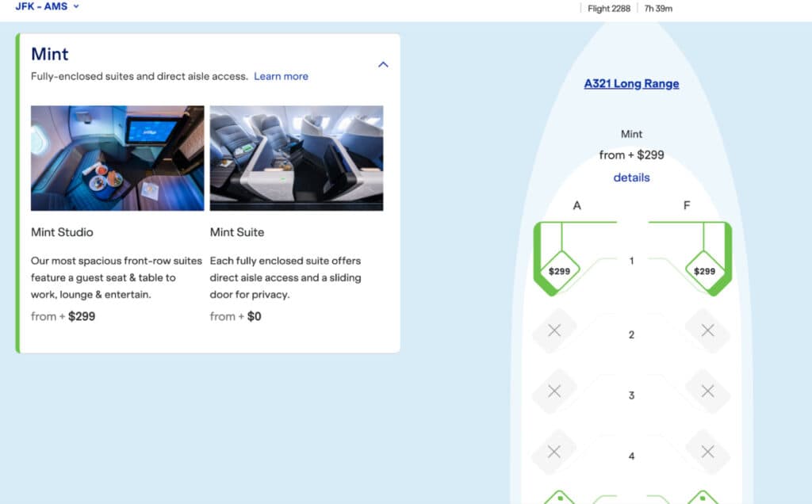This screenshot has width=812, height=504.
Task: Click unavailable seat 3A
Action: [x=554, y=391]
